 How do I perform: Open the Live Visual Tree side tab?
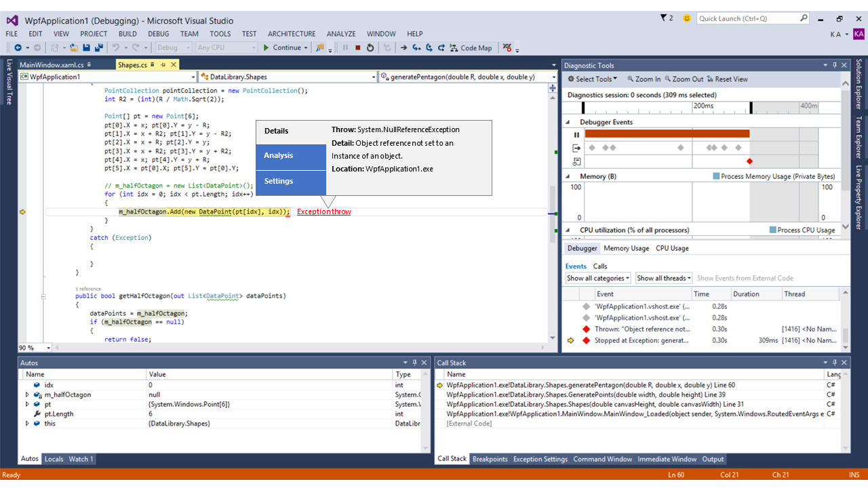coord(9,81)
